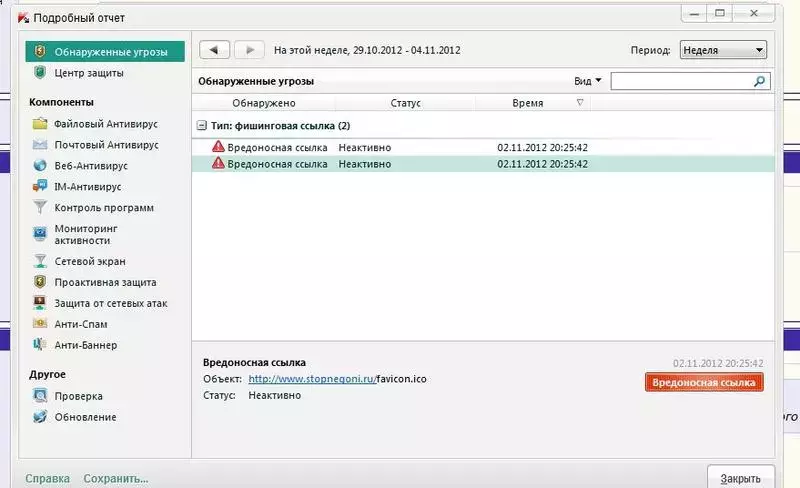800x488 pixels.
Task: Click the search magnifier icon in filter box
Action: pyautogui.click(x=759, y=81)
